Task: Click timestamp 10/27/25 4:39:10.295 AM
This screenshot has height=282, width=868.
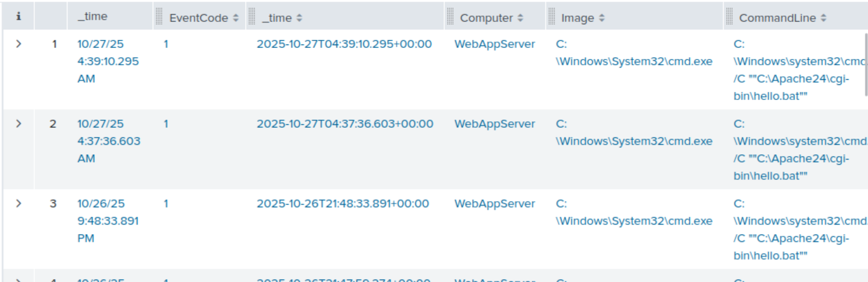Action: coord(108,61)
